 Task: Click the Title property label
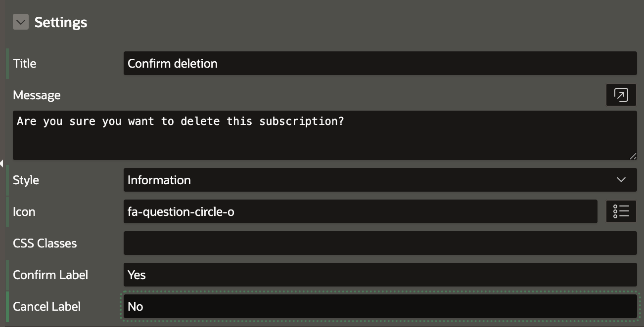(25, 63)
